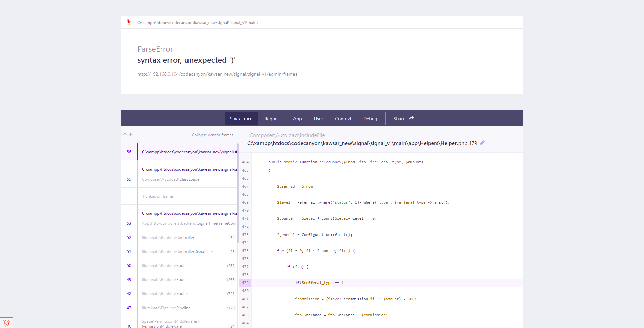Click the Share arrow icon
Image resolution: width=644 pixels, height=328 pixels.
(x=412, y=118)
